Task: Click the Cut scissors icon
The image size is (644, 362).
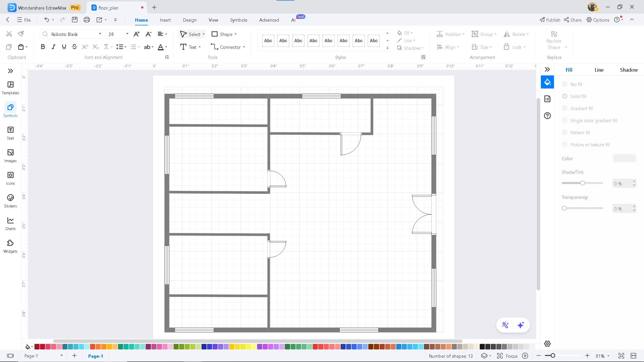Action: pos(9,34)
